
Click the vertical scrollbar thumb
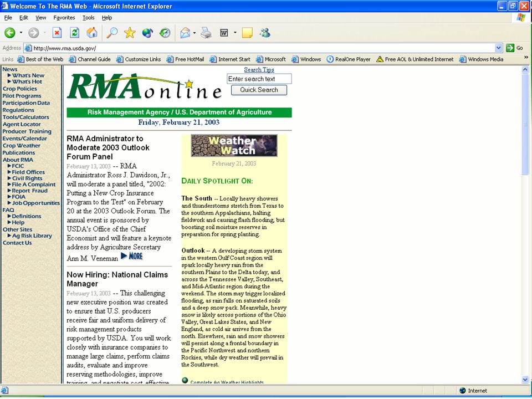click(525, 124)
